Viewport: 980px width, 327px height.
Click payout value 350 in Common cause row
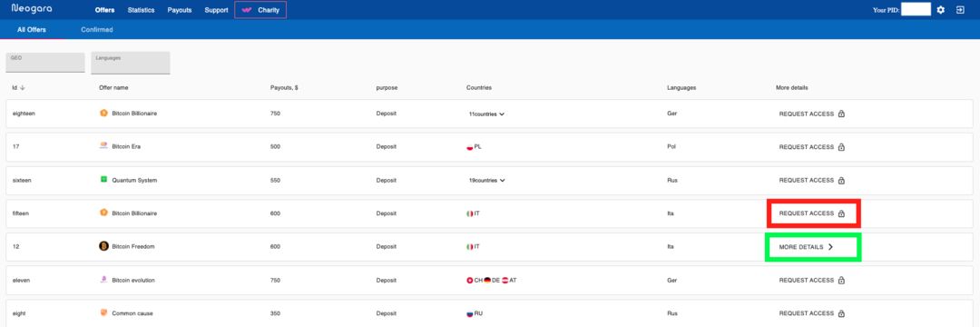pos(275,313)
